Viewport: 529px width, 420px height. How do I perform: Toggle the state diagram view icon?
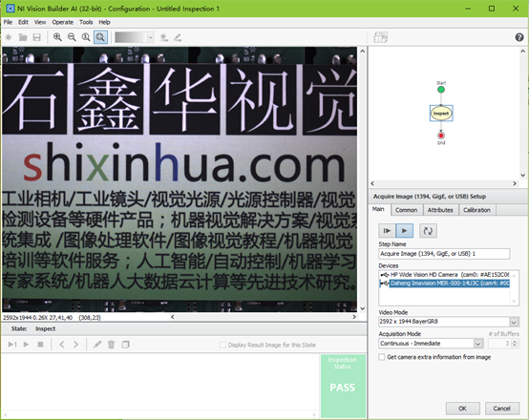point(381,37)
